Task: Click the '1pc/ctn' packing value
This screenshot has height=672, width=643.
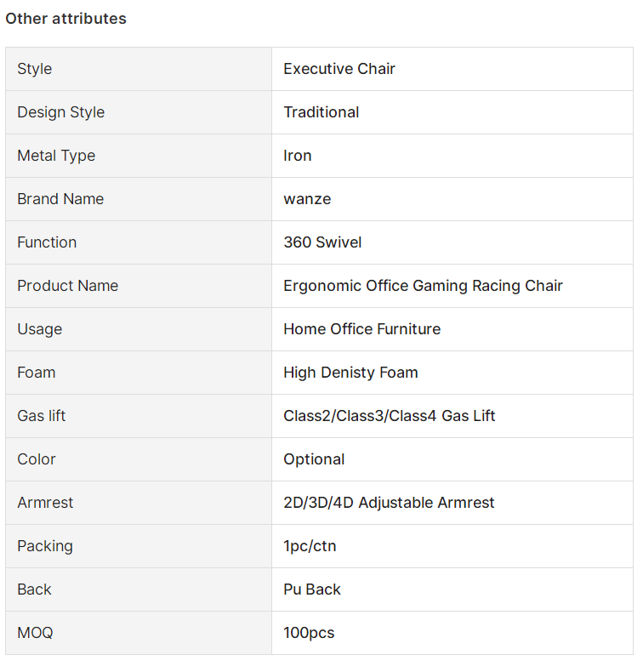Action: coord(310,546)
